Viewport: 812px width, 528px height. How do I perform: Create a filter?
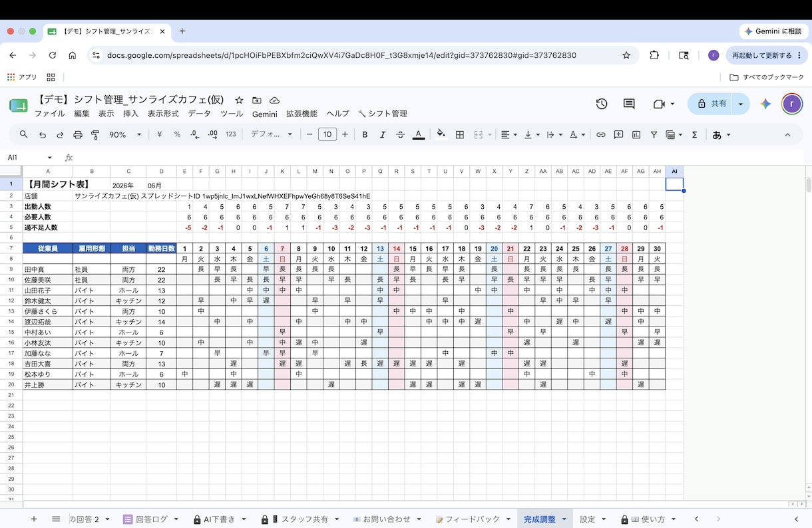pos(654,134)
